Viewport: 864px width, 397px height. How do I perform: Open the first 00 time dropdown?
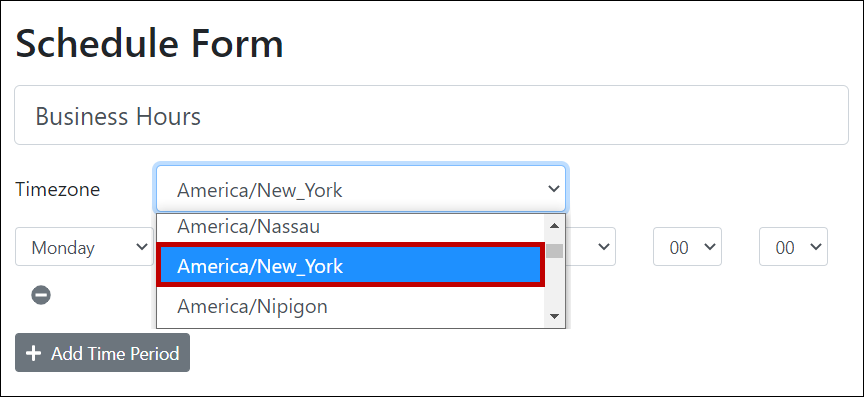point(687,247)
